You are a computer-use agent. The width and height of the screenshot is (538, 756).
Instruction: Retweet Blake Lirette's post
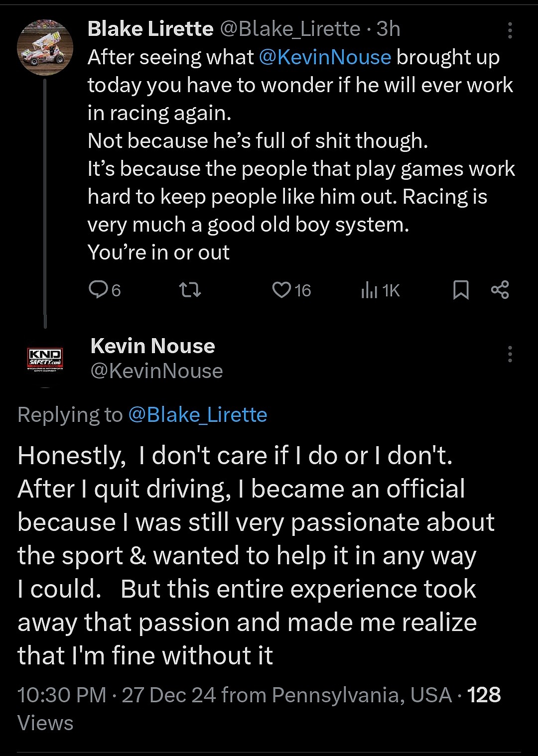click(190, 289)
